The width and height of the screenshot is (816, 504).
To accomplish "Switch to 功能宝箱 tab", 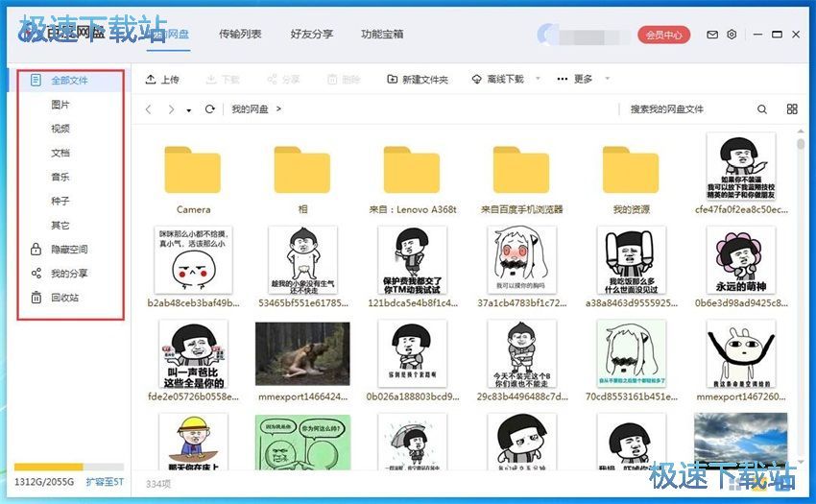I will (382, 35).
